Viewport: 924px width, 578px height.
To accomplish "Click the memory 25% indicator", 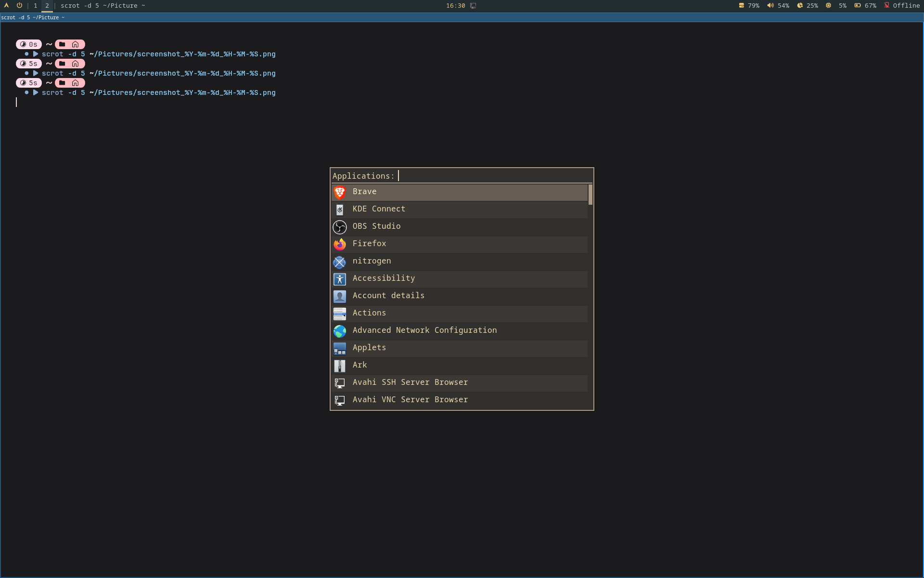I will pyautogui.click(x=808, y=5).
